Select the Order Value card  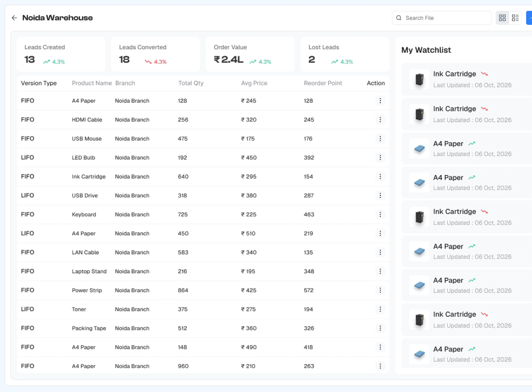tap(250, 54)
